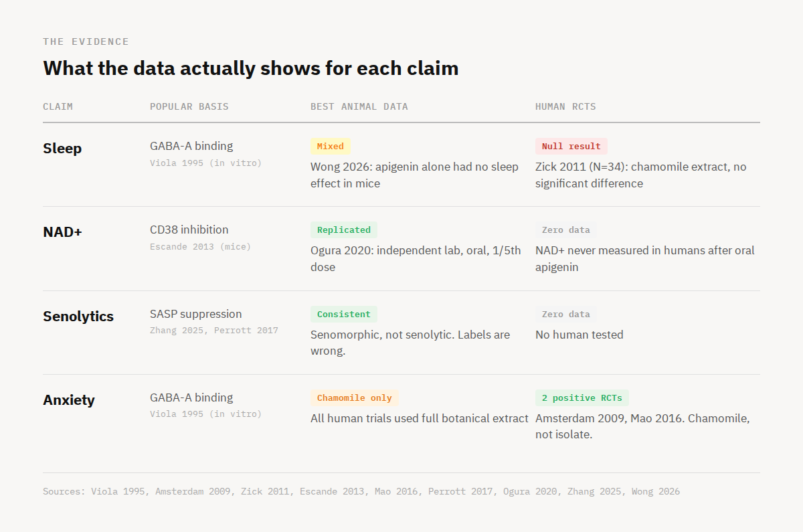Select the "HUMAN RCTS" column header

point(565,106)
